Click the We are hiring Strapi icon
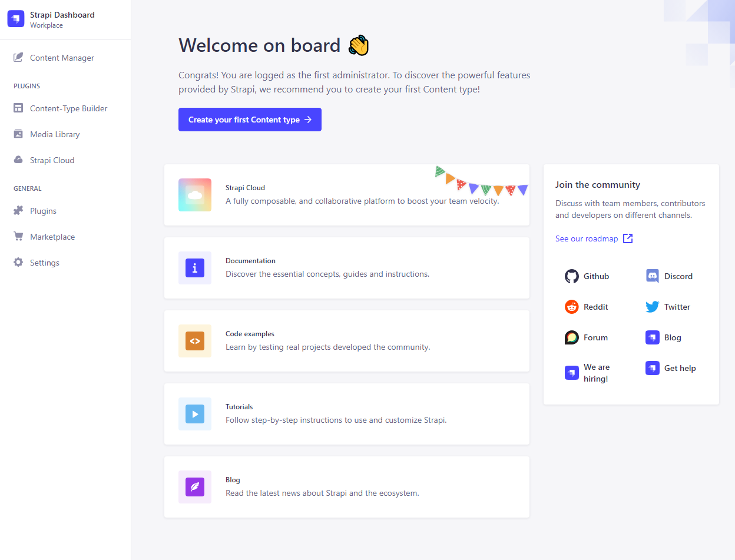This screenshot has height=560, width=735. pos(572,373)
